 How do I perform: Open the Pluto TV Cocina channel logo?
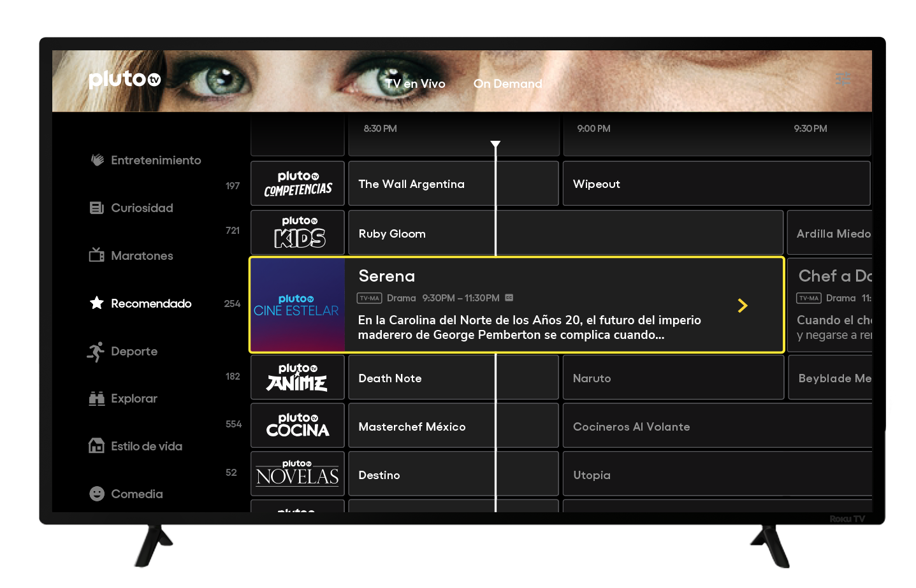pos(298,426)
